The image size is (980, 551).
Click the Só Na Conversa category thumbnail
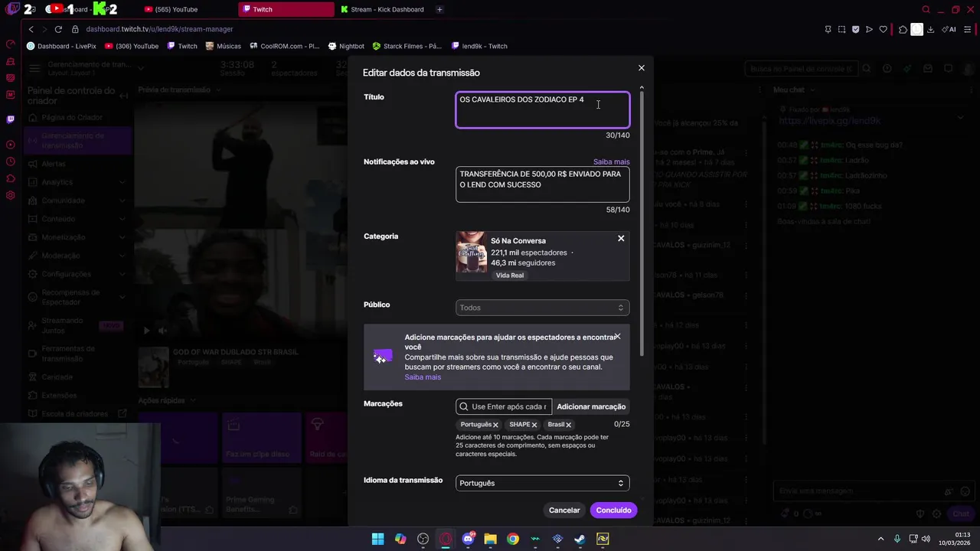click(471, 253)
